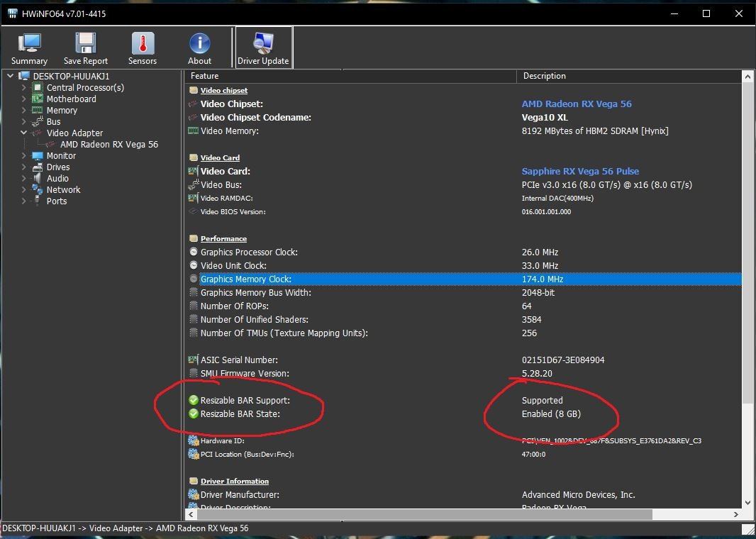Click the Network tree icon
756x539 pixels.
(x=38, y=189)
